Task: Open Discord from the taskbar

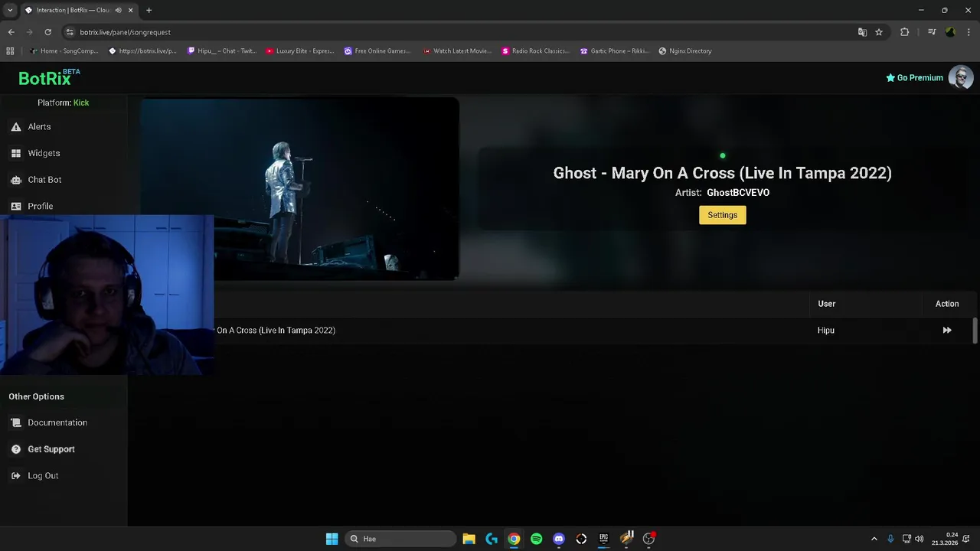Action: coord(559,539)
